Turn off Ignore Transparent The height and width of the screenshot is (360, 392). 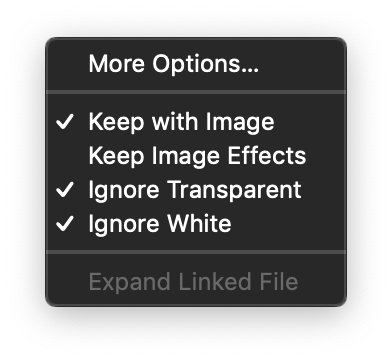click(x=196, y=189)
